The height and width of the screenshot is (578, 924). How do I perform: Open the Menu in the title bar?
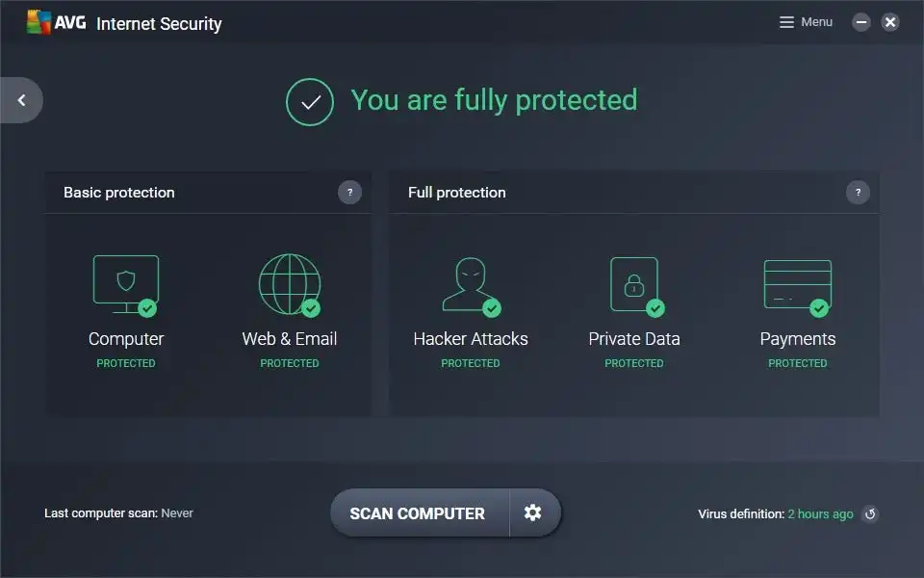pyautogui.click(x=806, y=21)
